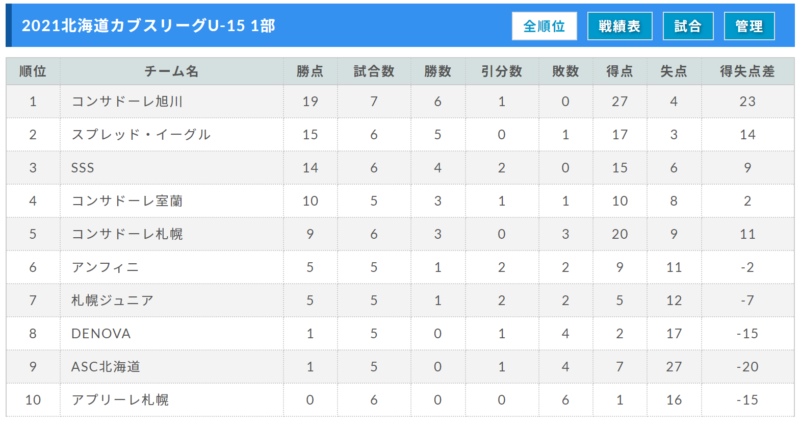Select the スプレッド・イーグル team name
The image size is (800, 426).
[x=141, y=135]
